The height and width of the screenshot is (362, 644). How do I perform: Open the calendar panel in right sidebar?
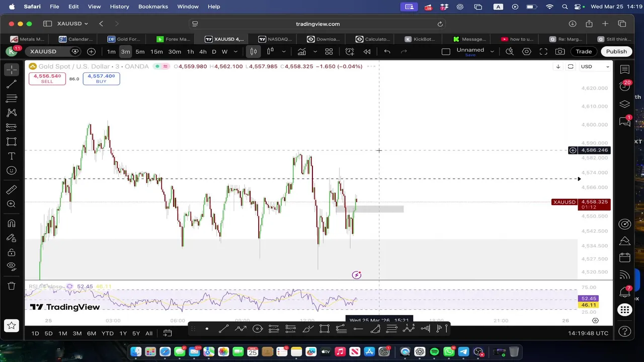click(624, 257)
